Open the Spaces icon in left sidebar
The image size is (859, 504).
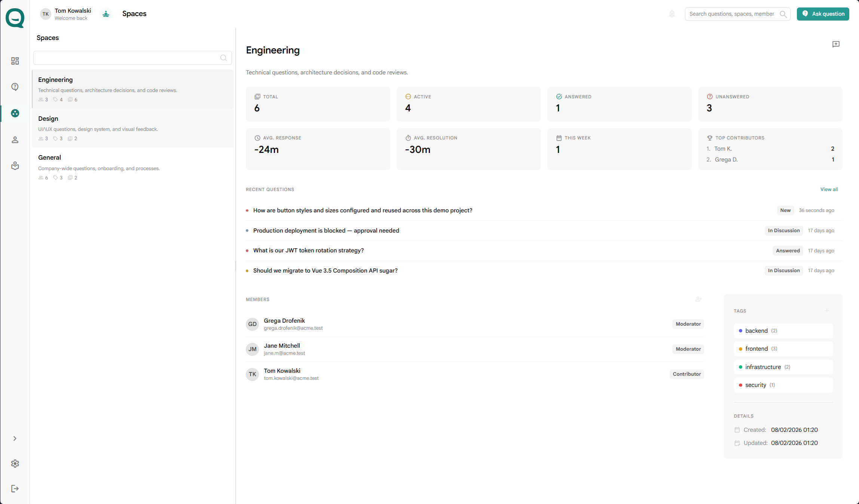click(x=15, y=113)
